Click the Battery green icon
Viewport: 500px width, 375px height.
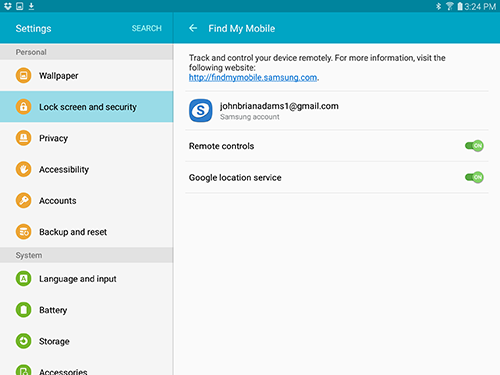pyautogui.click(x=23, y=310)
